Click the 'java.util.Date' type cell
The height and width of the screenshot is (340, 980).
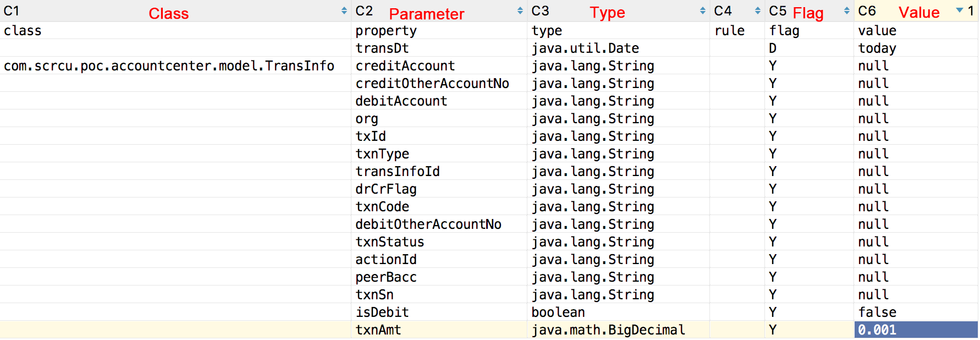pyautogui.click(x=619, y=48)
